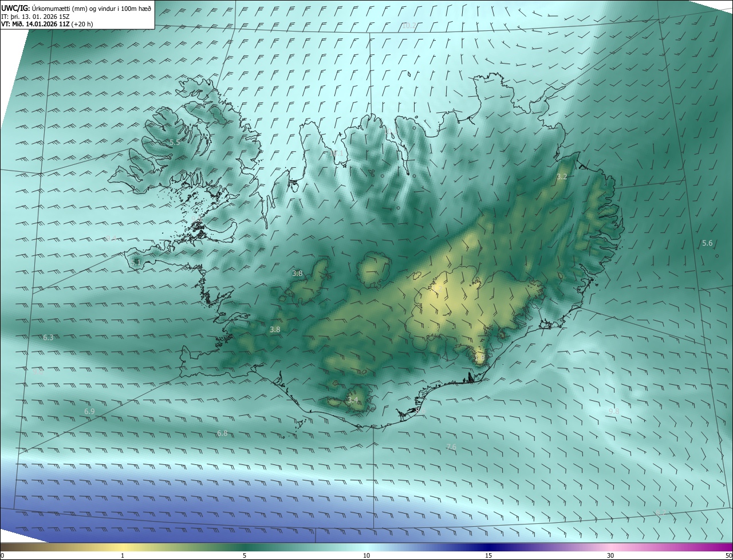
Task: Click the 30 tick on the colour scale
Action: 610,555
